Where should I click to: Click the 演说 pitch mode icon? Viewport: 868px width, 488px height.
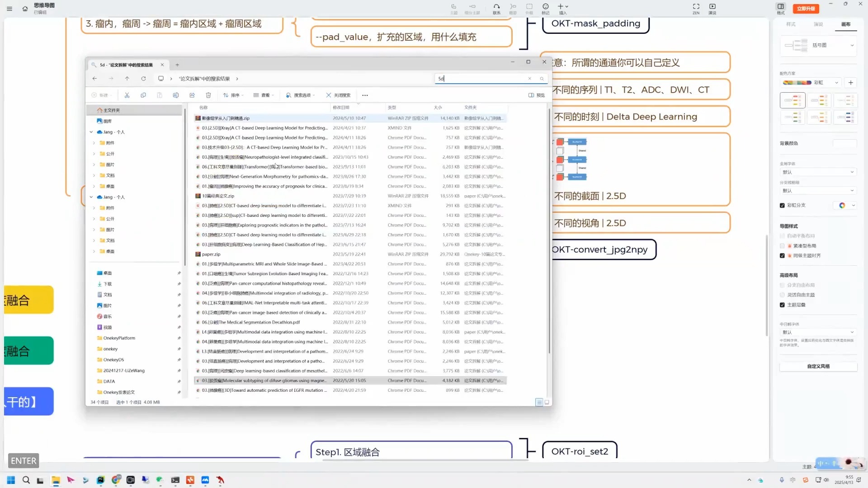point(712,7)
